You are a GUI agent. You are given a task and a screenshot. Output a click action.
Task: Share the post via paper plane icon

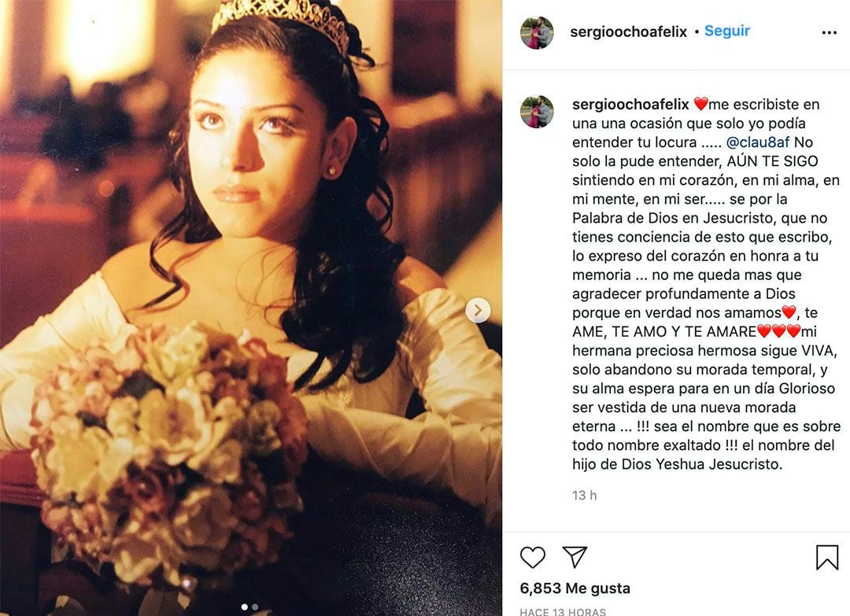(x=575, y=557)
